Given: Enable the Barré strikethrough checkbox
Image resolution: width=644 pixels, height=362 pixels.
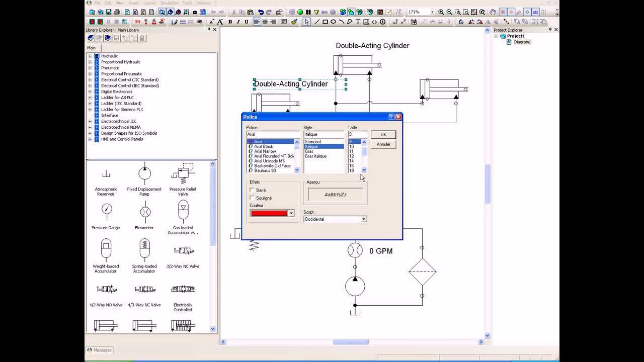Looking at the screenshot, I should pos(252,190).
